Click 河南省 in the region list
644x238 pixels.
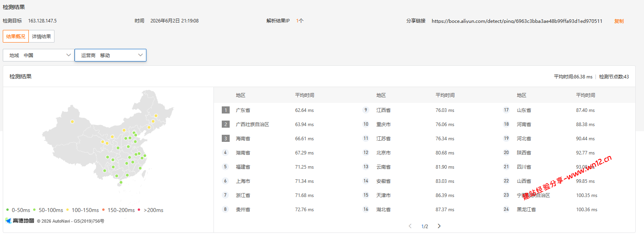(524, 125)
